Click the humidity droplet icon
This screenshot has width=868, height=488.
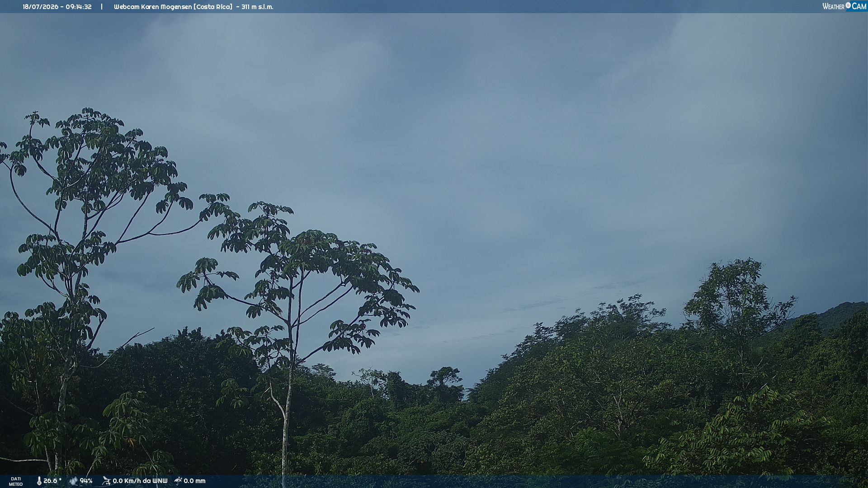pos(73,481)
